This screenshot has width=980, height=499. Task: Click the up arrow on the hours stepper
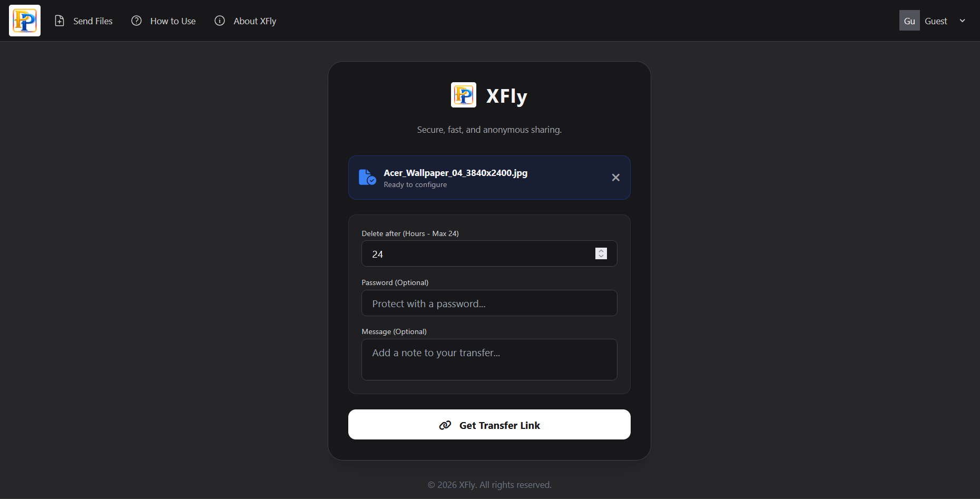[601, 251]
